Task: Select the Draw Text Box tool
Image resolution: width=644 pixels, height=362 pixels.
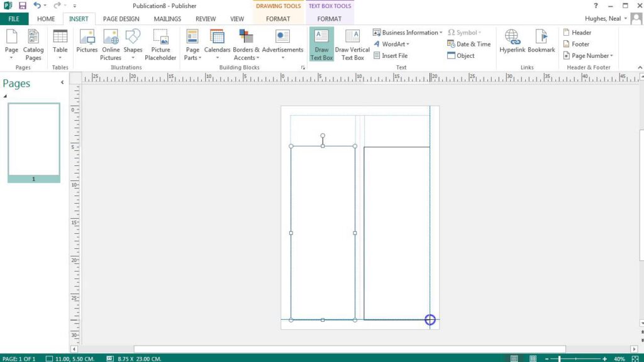Action: 321,44
